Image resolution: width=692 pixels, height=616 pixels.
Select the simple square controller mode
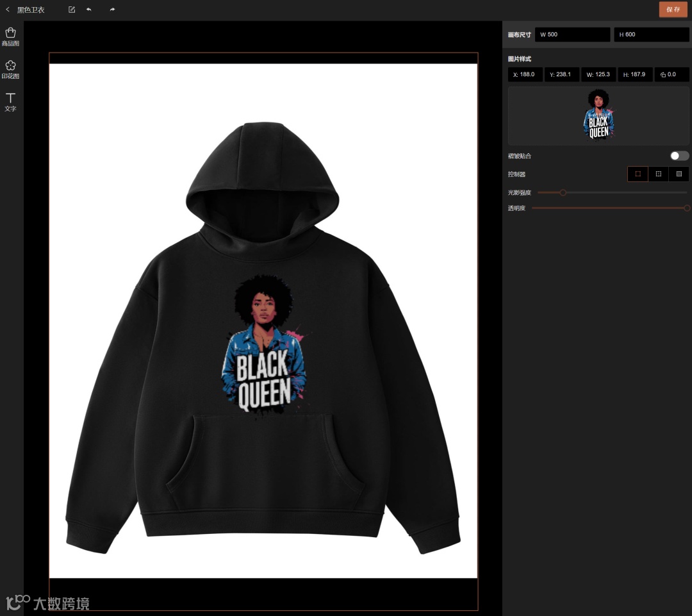click(x=638, y=174)
